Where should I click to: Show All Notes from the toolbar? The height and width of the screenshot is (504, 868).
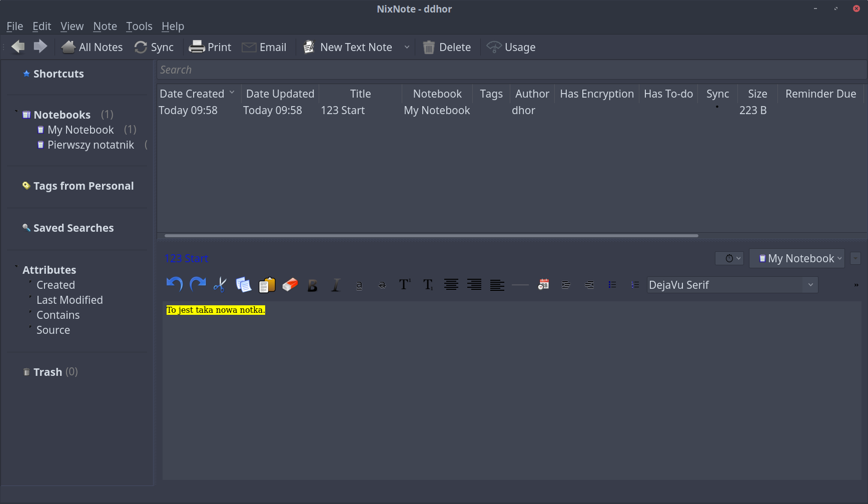(x=92, y=47)
